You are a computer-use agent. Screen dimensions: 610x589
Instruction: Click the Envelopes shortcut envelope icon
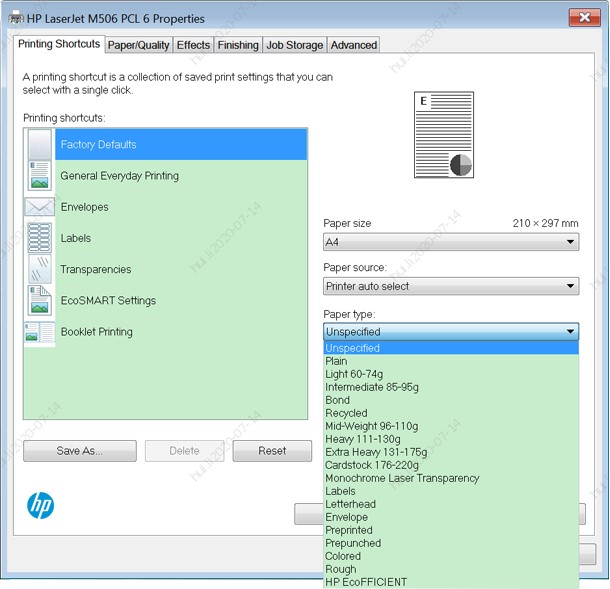click(40, 207)
